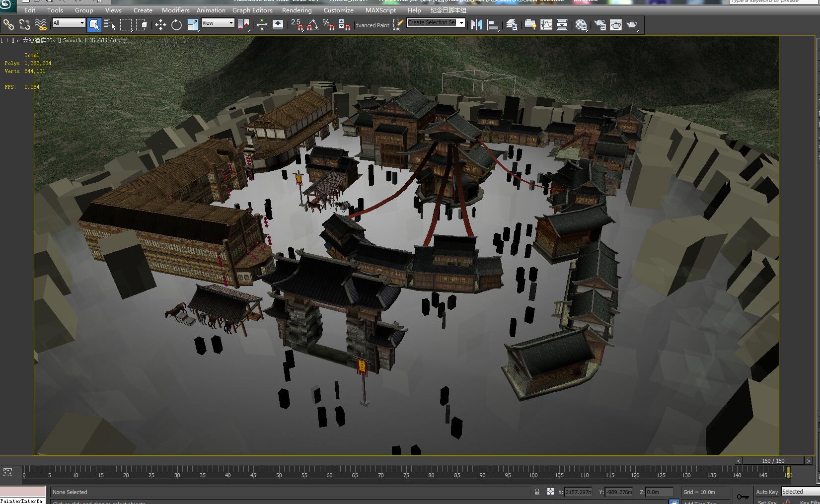Open the Help menu
The height and width of the screenshot is (504, 820).
tap(414, 10)
